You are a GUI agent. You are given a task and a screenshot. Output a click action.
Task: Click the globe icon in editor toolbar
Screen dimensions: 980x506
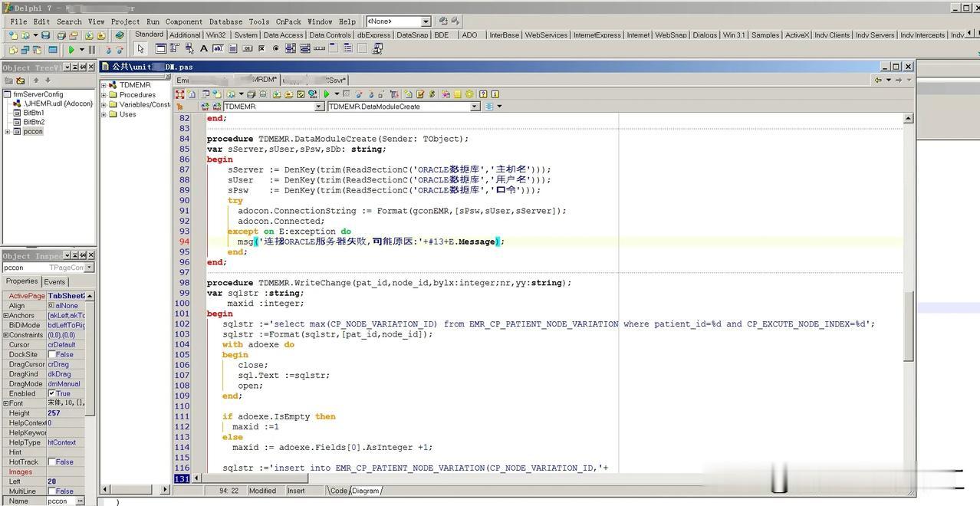click(312, 94)
